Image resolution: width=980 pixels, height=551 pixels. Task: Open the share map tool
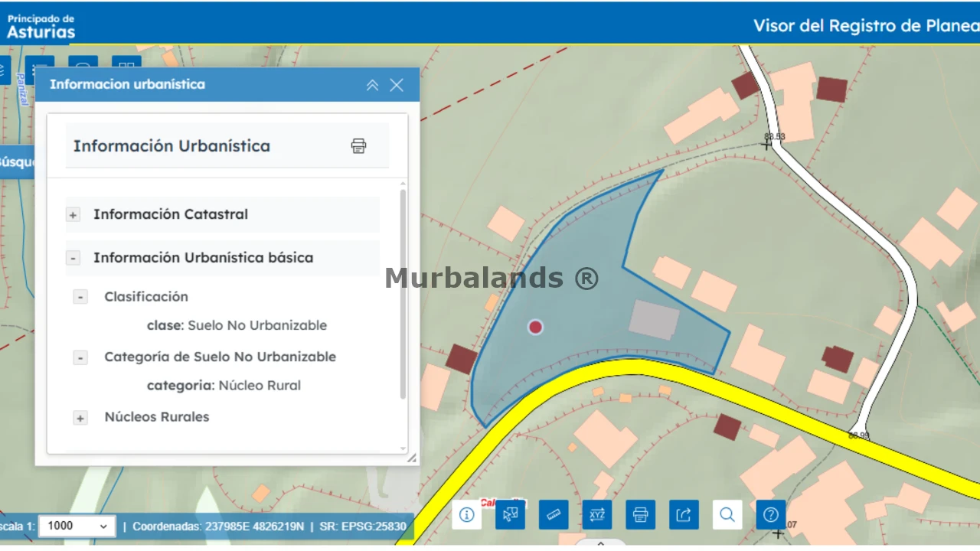[684, 514]
